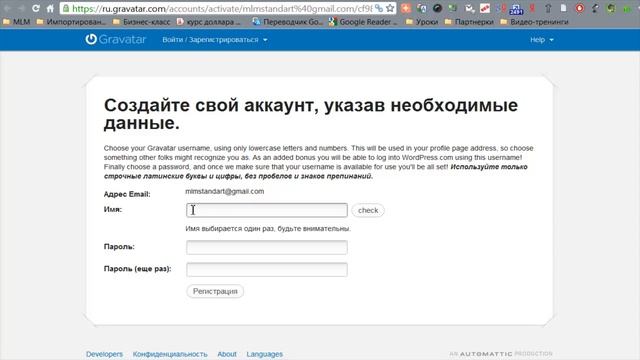The image size is (640, 360).
Task: Click the check username button
Action: (x=368, y=210)
